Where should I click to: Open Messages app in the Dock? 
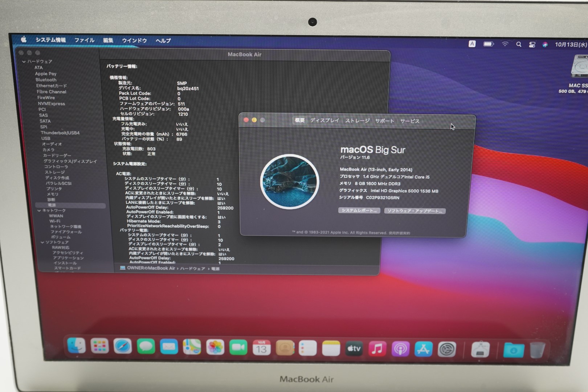tap(146, 347)
